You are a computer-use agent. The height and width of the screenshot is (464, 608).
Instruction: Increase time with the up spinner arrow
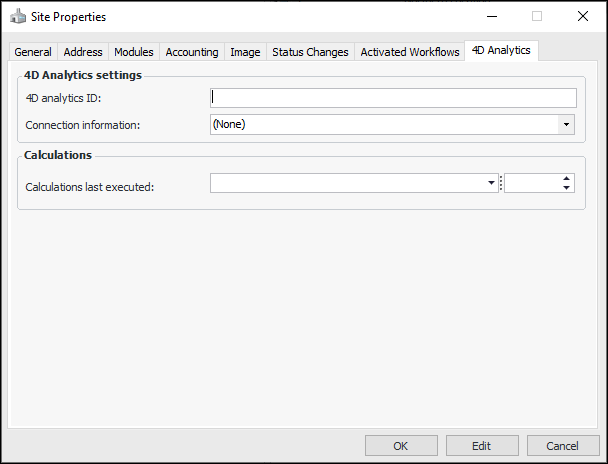pyautogui.click(x=567, y=179)
